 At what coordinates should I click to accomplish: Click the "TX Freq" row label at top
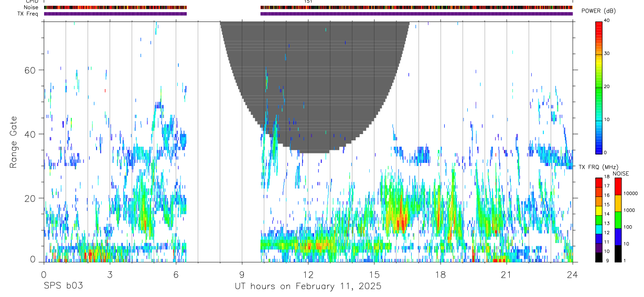coord(29,14)
